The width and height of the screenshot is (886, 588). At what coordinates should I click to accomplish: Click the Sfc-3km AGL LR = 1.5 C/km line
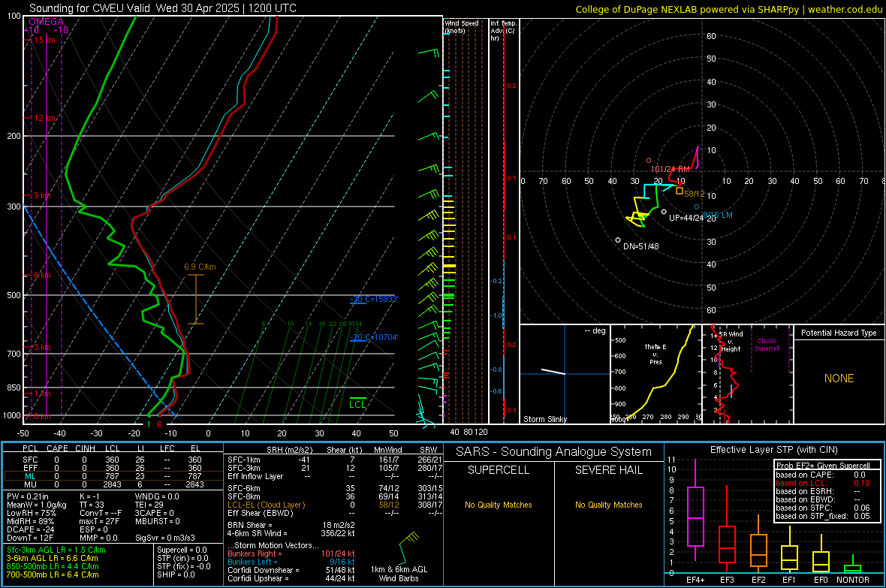(56, 550)
